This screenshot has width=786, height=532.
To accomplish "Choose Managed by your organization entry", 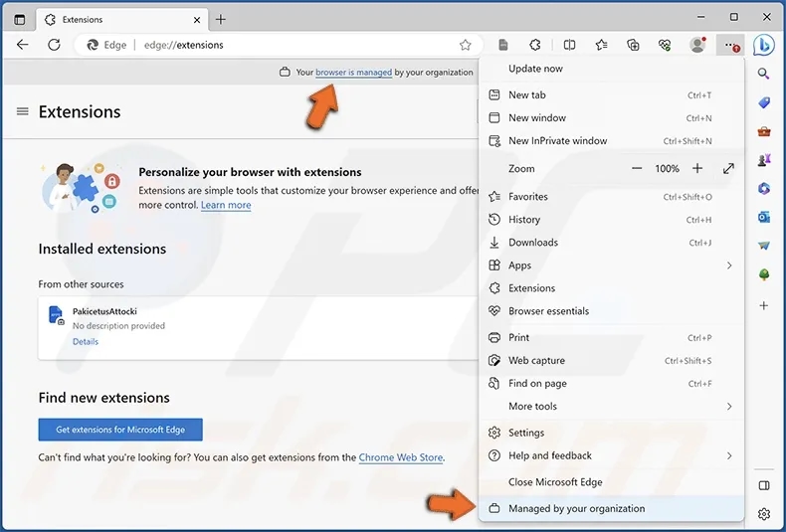I will click(576, 508).
